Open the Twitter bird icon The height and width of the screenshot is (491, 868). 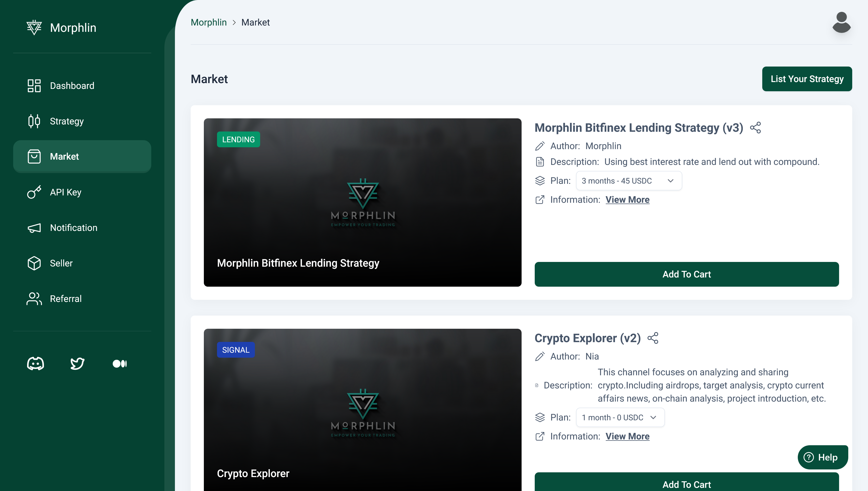pyautogui.click(x=77, y=363)
